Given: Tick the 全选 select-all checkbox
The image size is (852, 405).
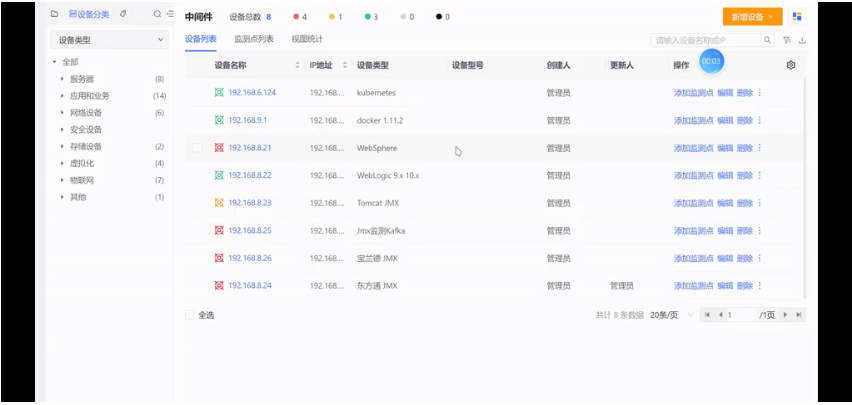Looking at the screenshot, I should pyautogui.click(x=190, y=315).
